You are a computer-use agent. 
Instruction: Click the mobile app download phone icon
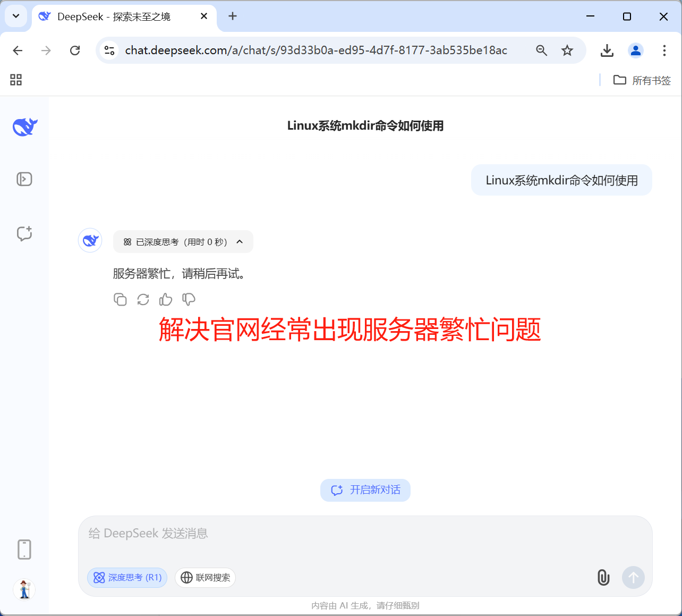click(x=24, y=550)
